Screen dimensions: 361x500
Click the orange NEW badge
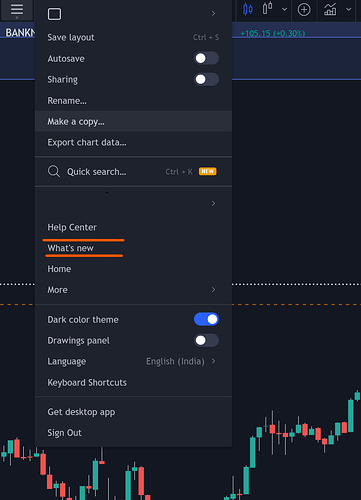click(208, 171)
